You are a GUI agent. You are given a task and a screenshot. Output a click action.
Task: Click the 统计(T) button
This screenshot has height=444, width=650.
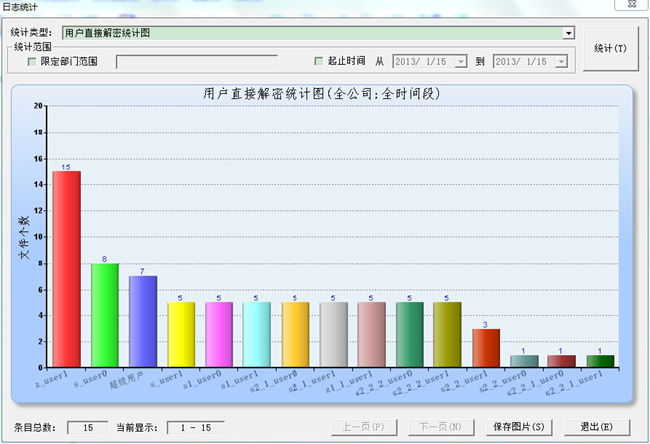[610, 48]
